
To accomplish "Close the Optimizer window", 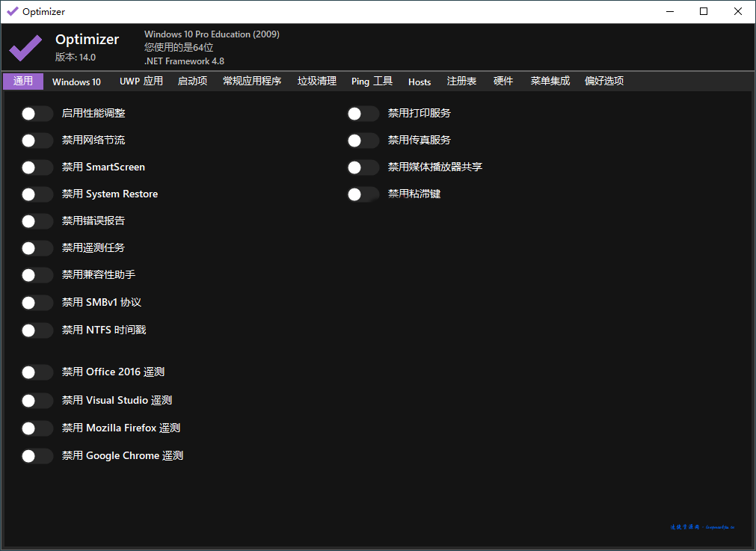I will click(737, 11).
